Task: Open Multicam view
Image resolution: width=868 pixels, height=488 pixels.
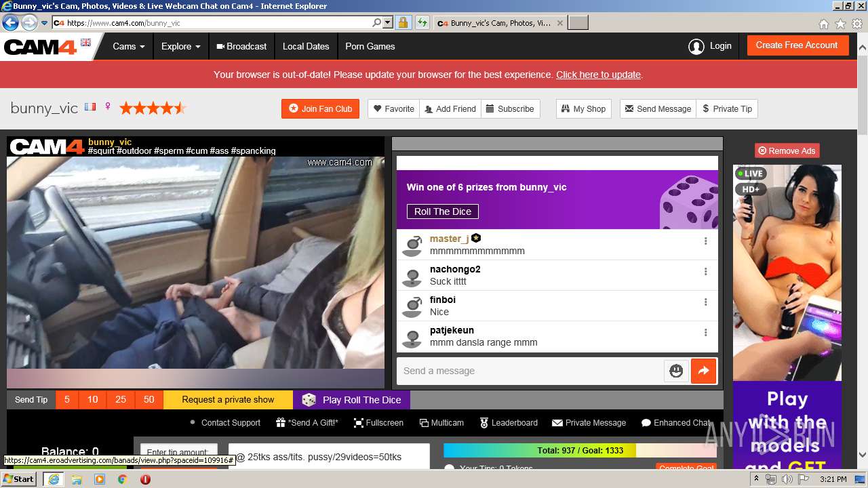Action: (441, 423)
